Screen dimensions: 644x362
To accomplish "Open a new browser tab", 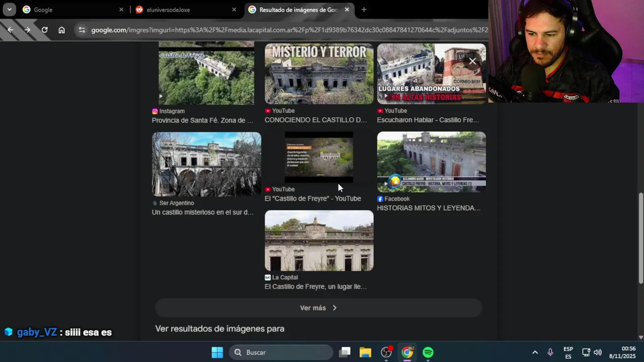I will (x=364, y=10).
